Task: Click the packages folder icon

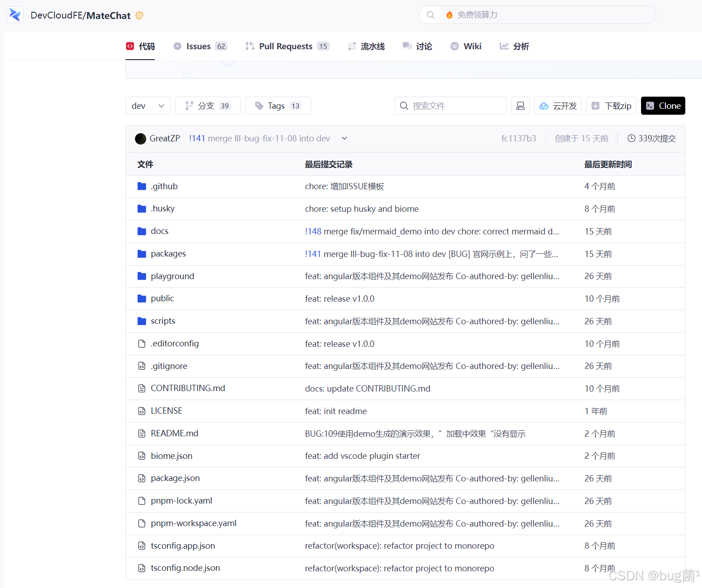Action: click(x=142, y=254)
